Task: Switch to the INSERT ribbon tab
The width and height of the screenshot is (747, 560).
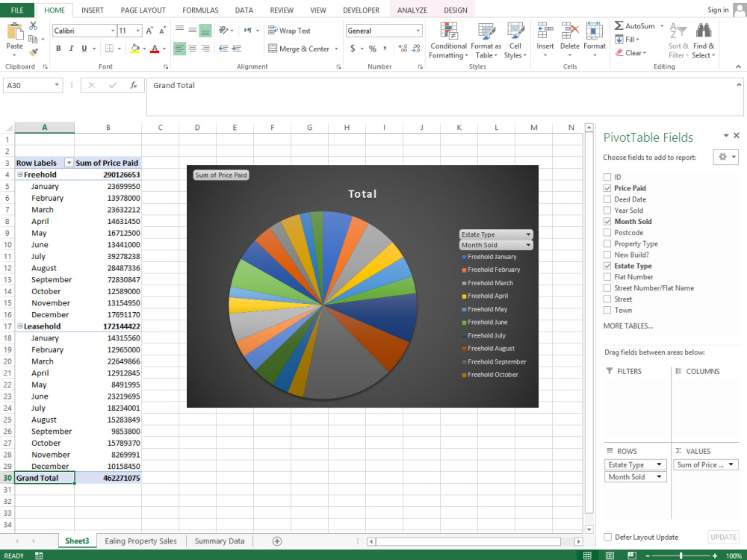Action: pos(93,10)
